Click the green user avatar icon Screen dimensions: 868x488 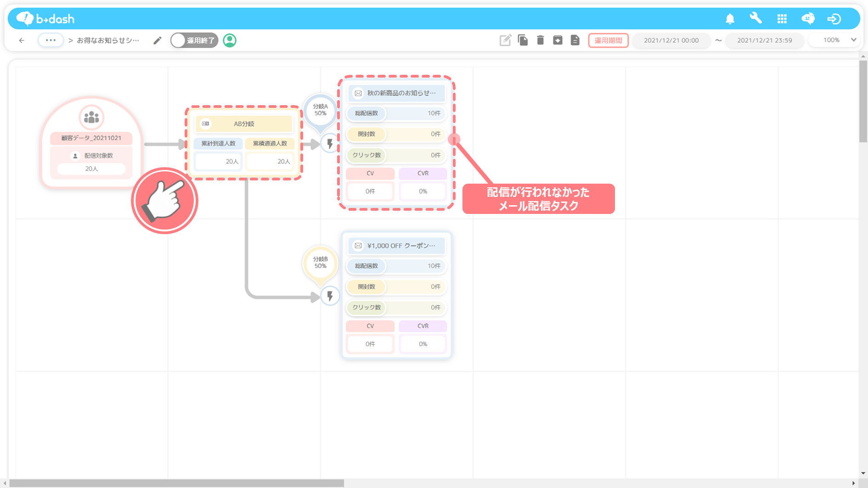[230, 40]
